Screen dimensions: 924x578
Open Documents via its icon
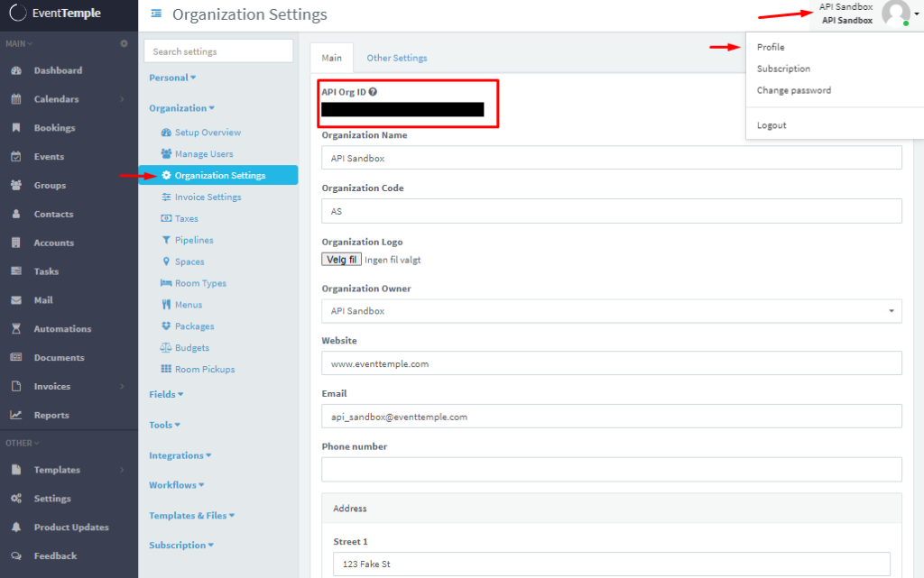tap(16, 357)
